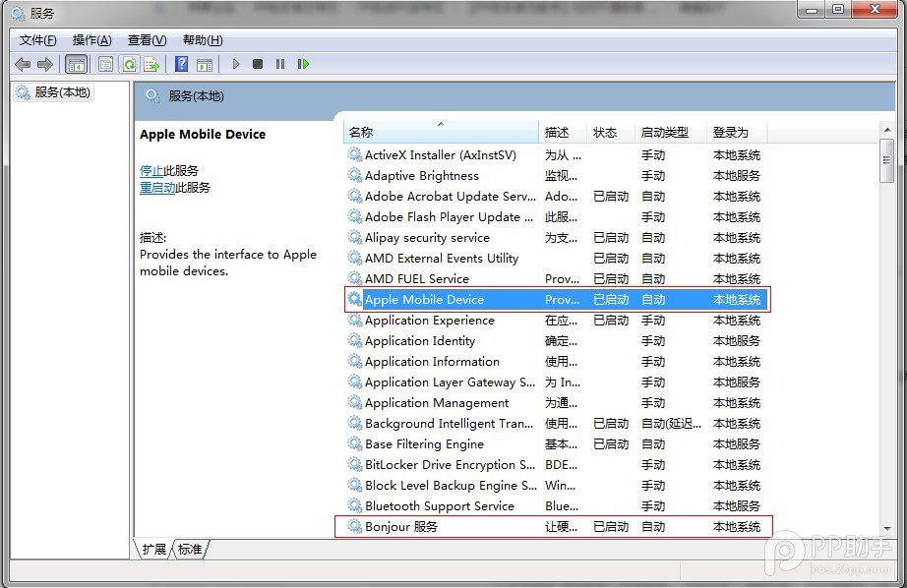Click the Start Service play icon
Image resolution: width=907 pixels, height=588 pixels.
click(236, 65)
